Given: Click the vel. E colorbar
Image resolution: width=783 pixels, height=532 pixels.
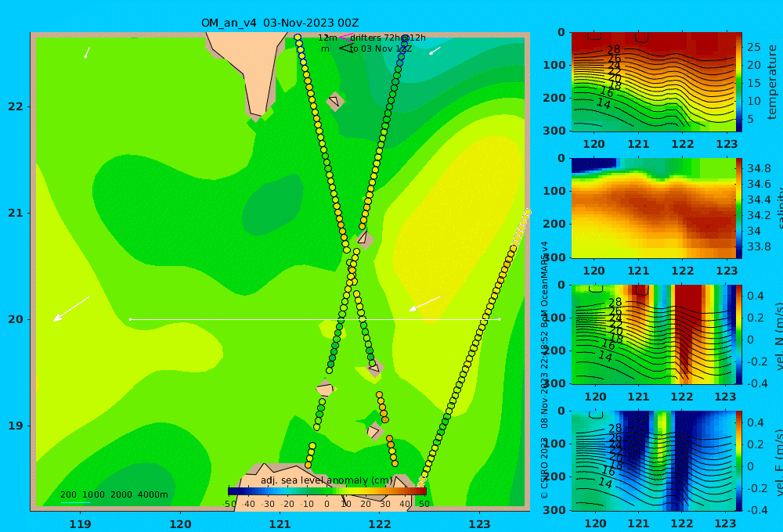Looking at the screenshot, I should pyautogui.click(x=739, y=461).
